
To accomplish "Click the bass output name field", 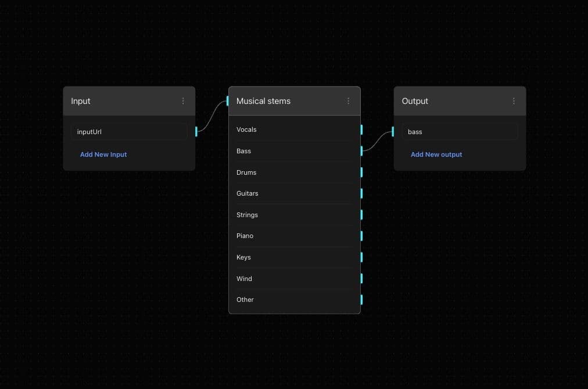I will 459,132.
